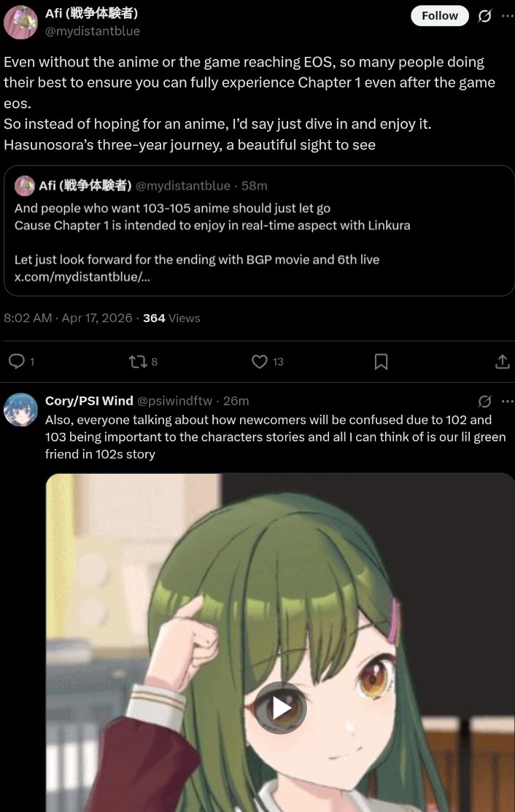Open the x.com/mydistantblue link in quoted post
The width and height of the screenshot is (515, 812).
coord(82,276)
